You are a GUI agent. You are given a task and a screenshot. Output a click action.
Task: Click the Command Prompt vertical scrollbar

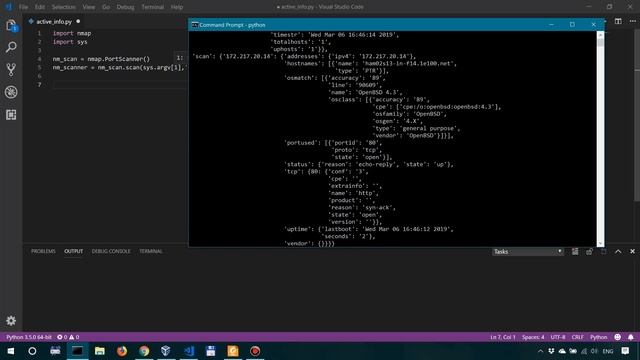click(600, 139)
